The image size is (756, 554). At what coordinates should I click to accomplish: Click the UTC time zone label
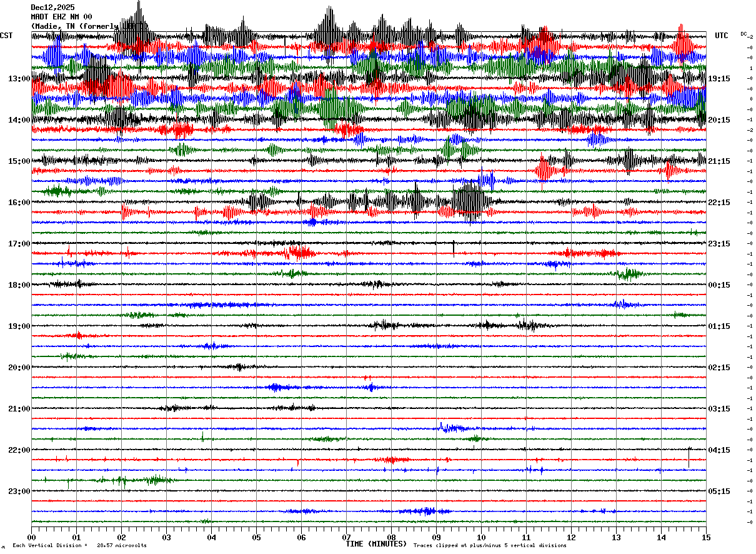[x=722, y=36]
